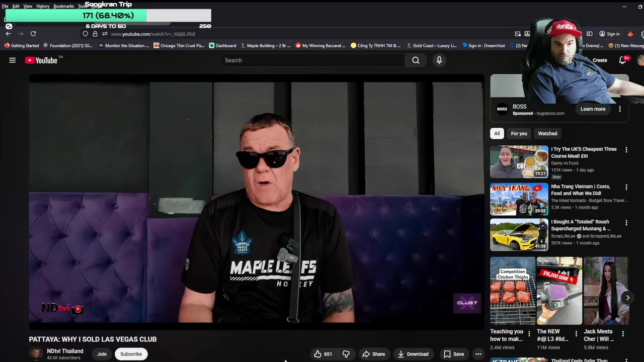
Task: Open menu for The NEW dji L3 short
Action: 576,333
